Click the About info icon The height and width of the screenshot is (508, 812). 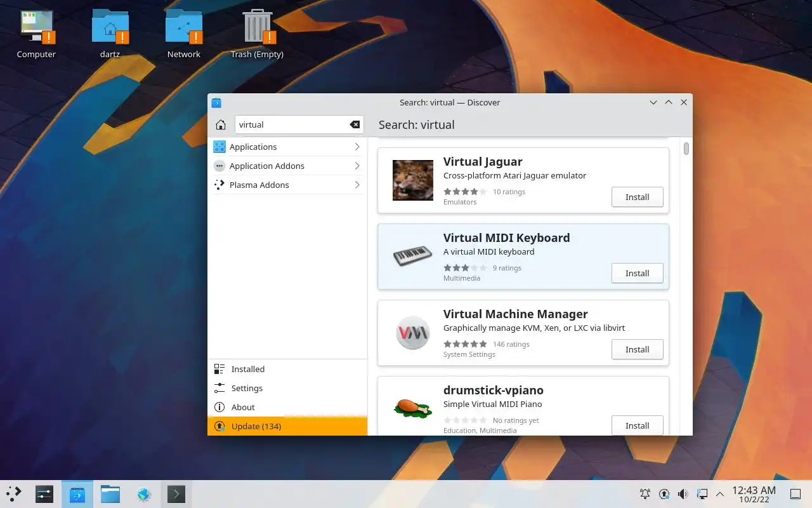219,407
